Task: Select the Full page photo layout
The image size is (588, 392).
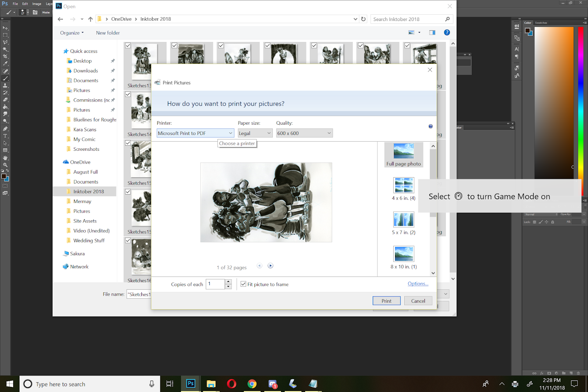Action: (404, 155)
